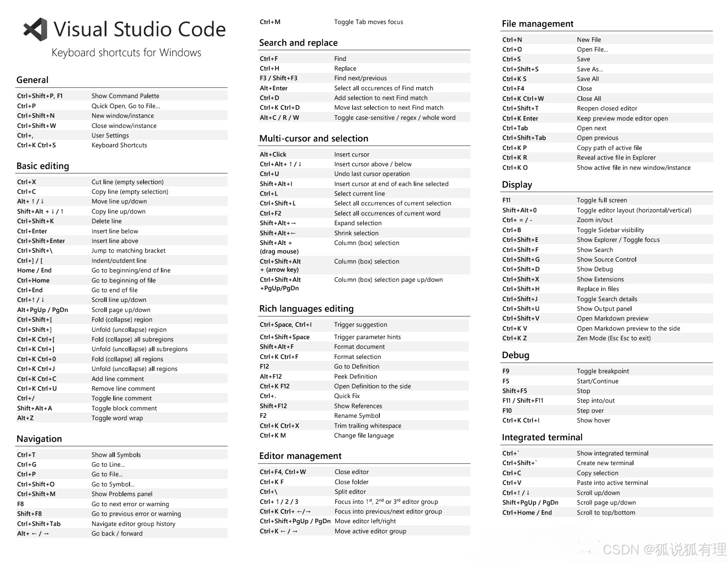Click 'Column (box) selection page up/down'
The image size is (728, 562).
(x=388, y=279)
